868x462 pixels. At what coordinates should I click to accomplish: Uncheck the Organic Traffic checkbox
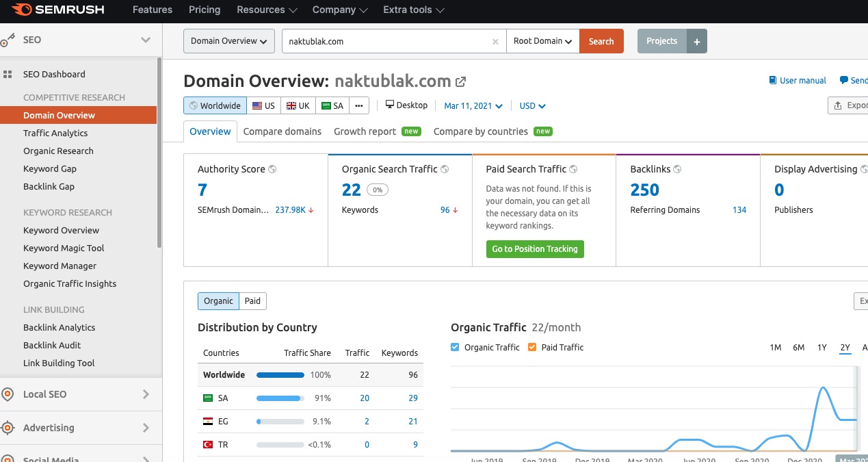pyautogui.click(x=456, y=347)
